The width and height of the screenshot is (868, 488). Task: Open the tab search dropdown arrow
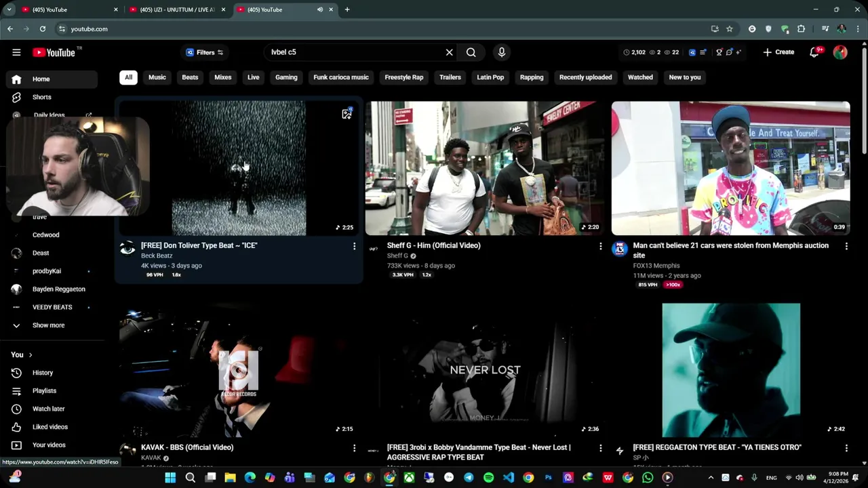[x=9, y=9]
